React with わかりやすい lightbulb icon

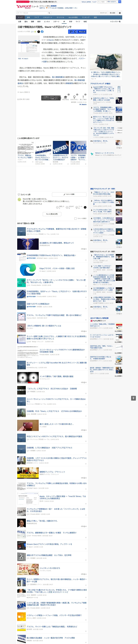click(74, 97)
